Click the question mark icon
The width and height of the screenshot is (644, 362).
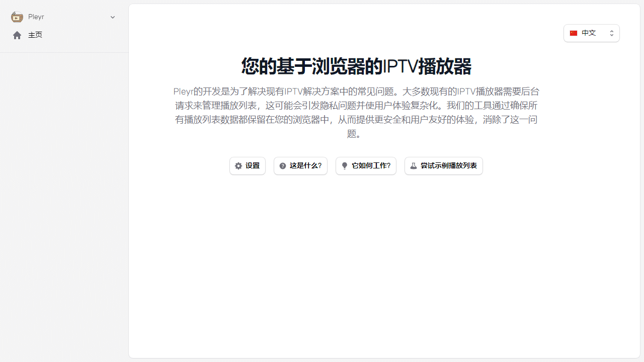point(283,166)
